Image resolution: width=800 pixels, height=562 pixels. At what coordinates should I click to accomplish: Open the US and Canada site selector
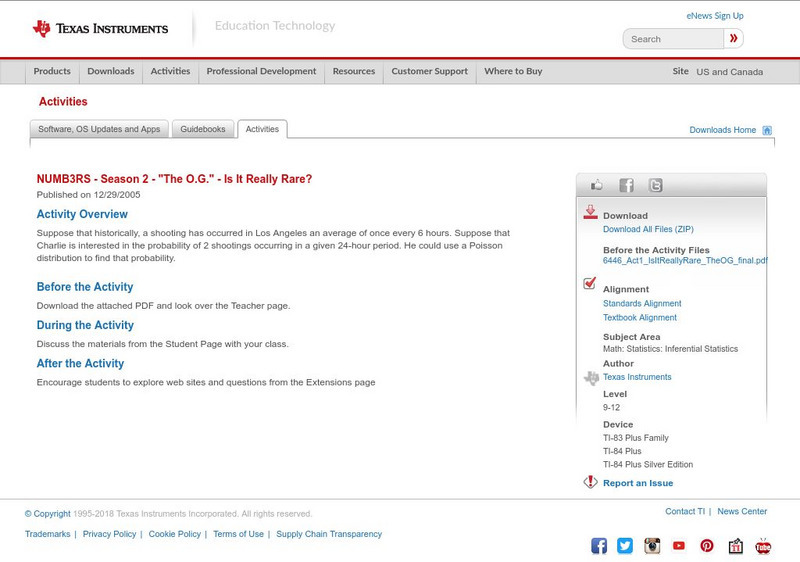(730, 72)
